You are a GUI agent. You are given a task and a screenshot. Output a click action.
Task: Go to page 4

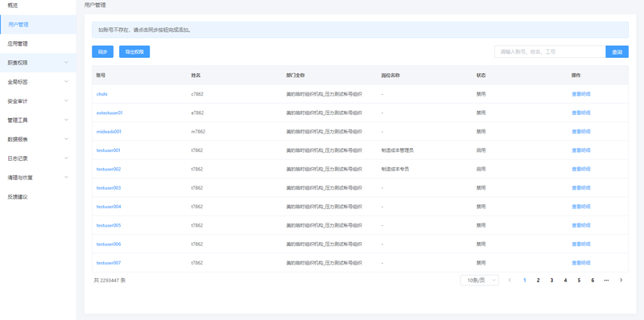tap(566, 281)
